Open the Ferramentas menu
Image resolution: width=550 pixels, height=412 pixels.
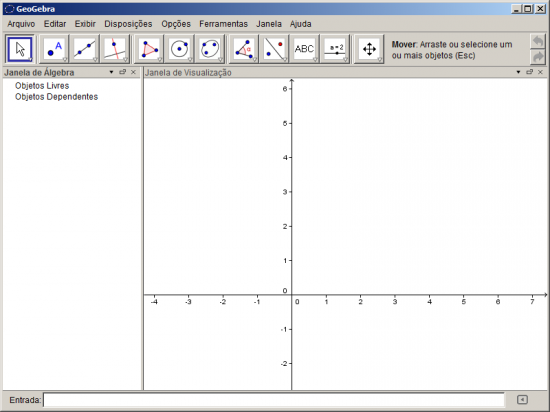pyautogui.click(x=223, y=24)
